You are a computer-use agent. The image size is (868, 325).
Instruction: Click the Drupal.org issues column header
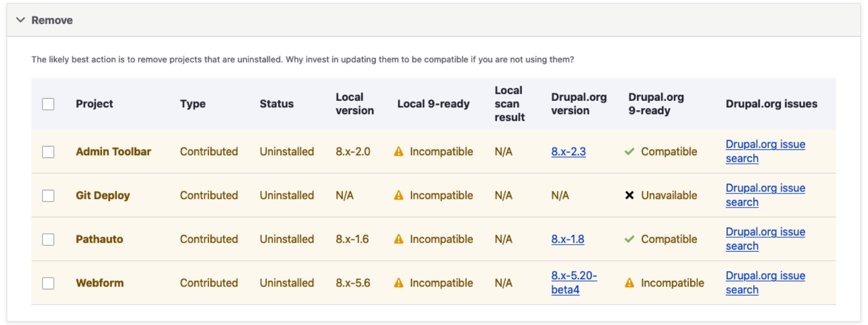coord(772,103)
